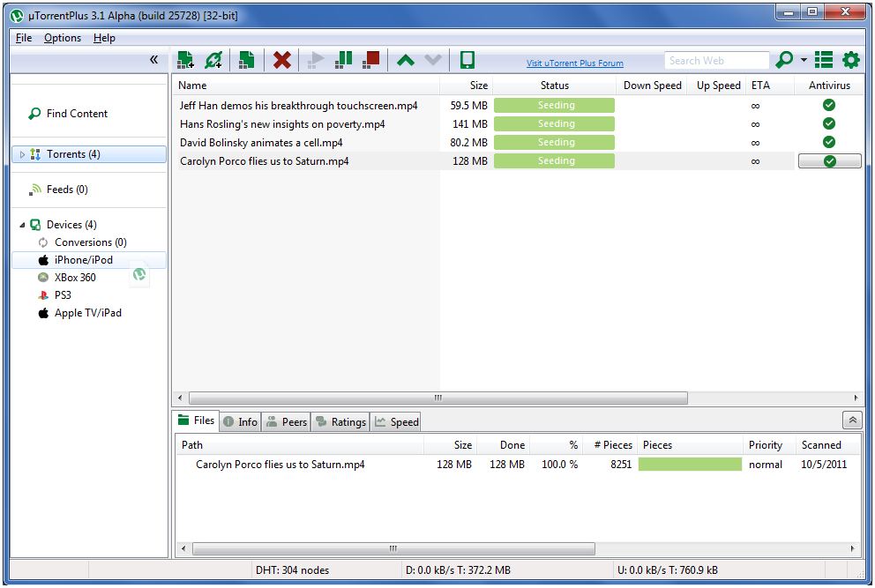Sort by the Antivirus column header
This screenshot has width=875, height=588.
pyautogui.click(x=829, y=86)
